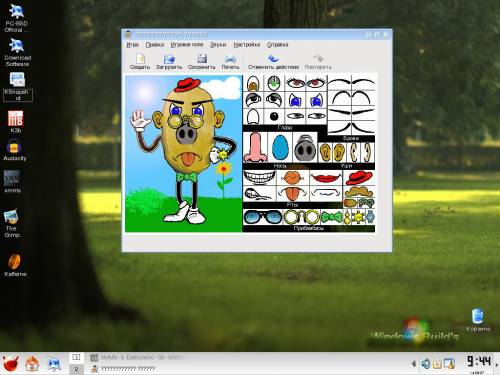Select the KSnapshot desktop icon
Screen dimensions: 500x375
pyautogui.click(x=17, y=87)
